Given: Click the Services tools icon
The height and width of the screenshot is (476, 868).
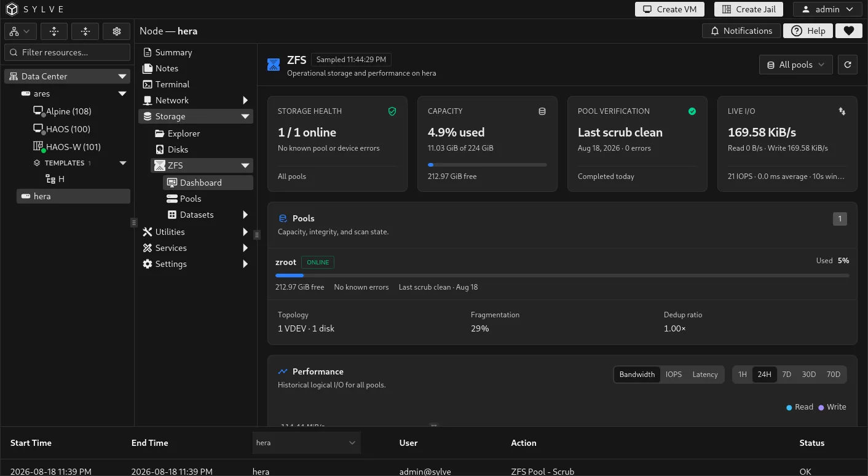Looking at the screenshot, I should coord(148,248).
